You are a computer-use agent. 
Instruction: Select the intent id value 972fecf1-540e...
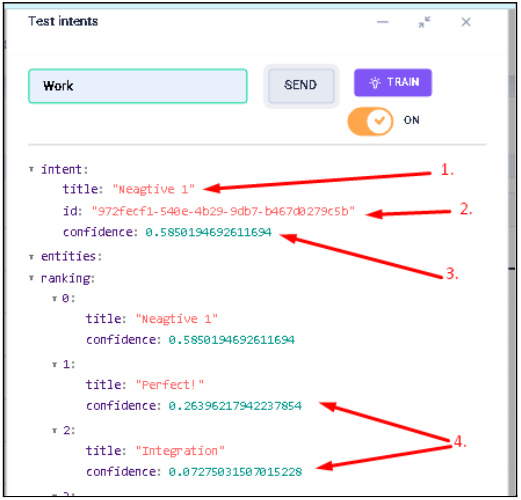click(223, 211)
